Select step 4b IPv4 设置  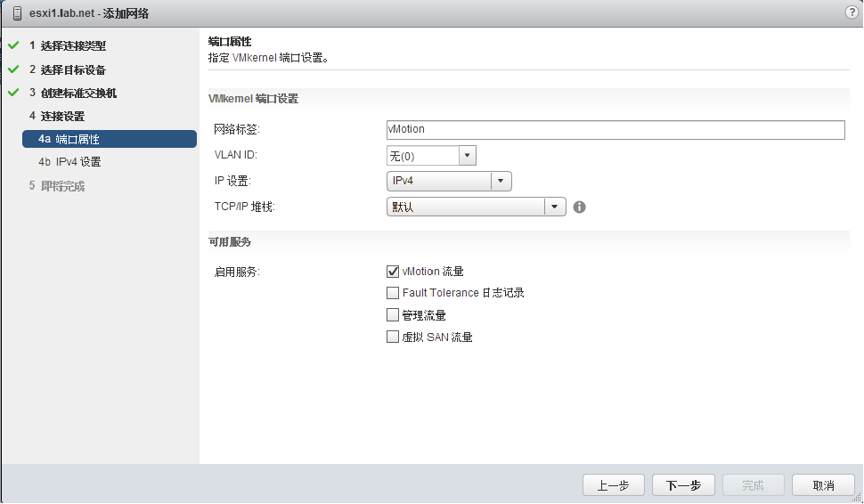pos(69,161)
